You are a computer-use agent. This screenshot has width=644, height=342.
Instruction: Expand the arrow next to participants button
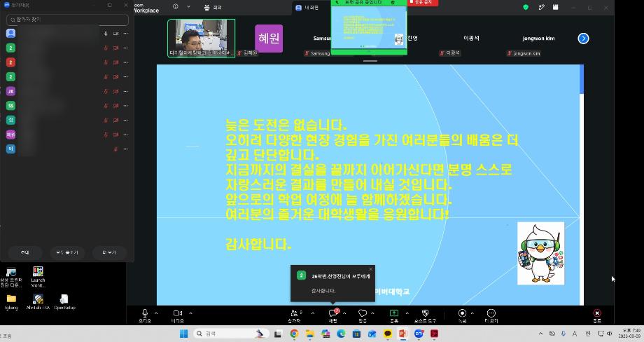[x=313, y=313]
